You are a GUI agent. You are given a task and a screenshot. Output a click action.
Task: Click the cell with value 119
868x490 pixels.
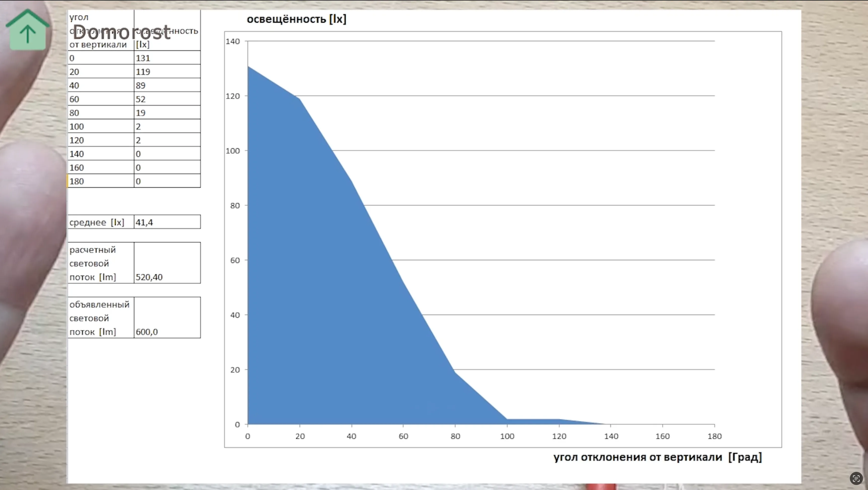(167, 72)
